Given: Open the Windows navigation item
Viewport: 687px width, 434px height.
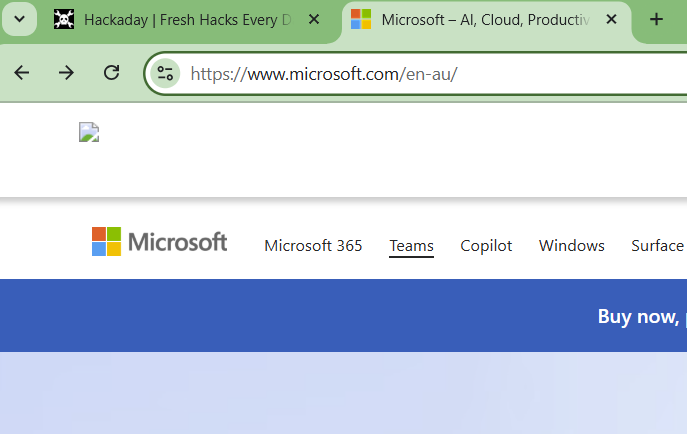Looking at the screenshot, I should pyautogui.click(x=571, y=246).
